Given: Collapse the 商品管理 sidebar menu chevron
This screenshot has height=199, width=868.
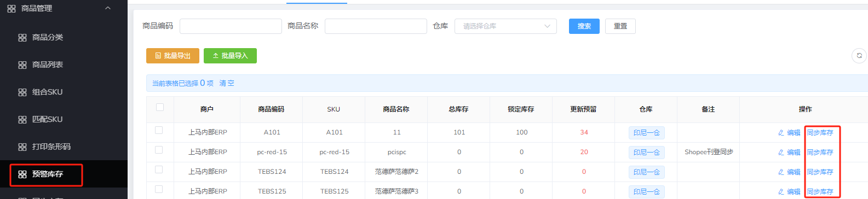Looking at the screenshot, I should 108,8.
